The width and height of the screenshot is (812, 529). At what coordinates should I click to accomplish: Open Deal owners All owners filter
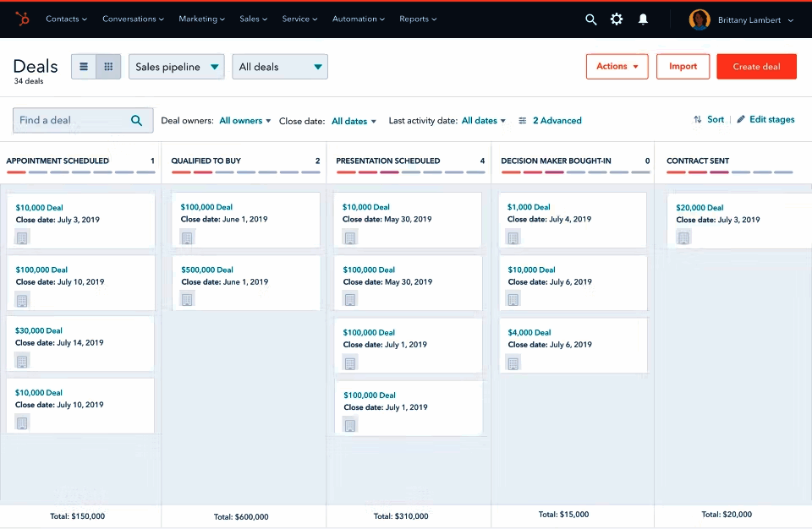click(x=245, y=121)
